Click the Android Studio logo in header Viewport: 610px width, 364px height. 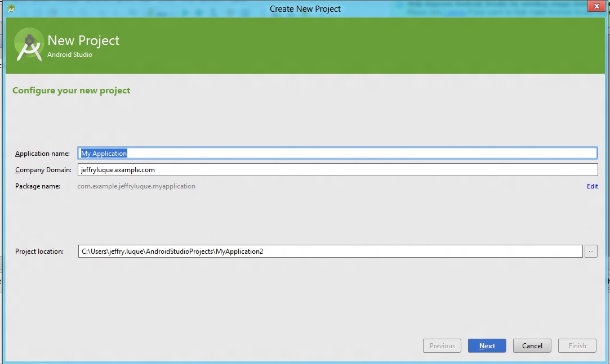pos(29,44)
